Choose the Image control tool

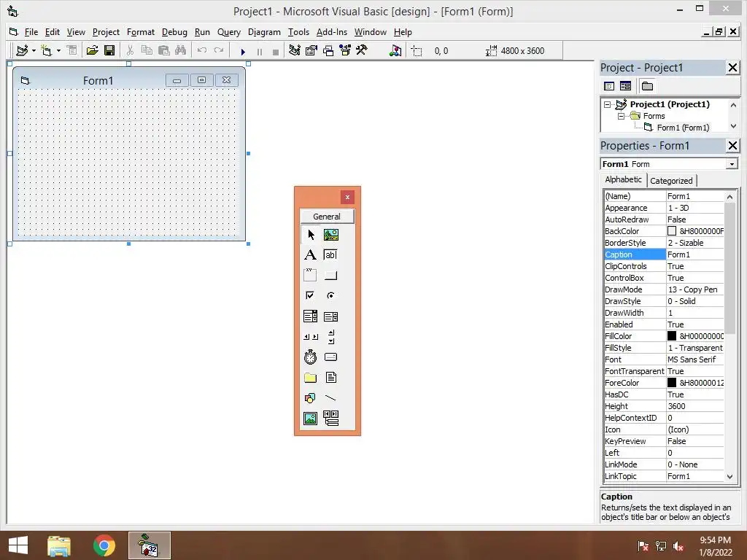310,418
